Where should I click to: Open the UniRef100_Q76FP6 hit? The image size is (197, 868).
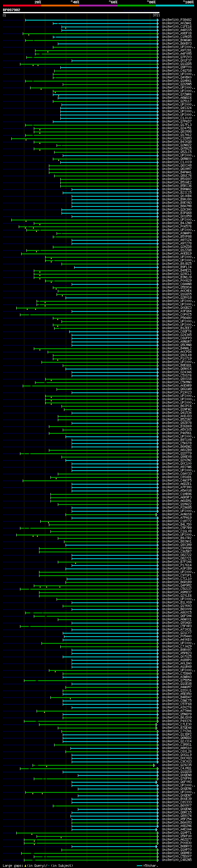176,779
